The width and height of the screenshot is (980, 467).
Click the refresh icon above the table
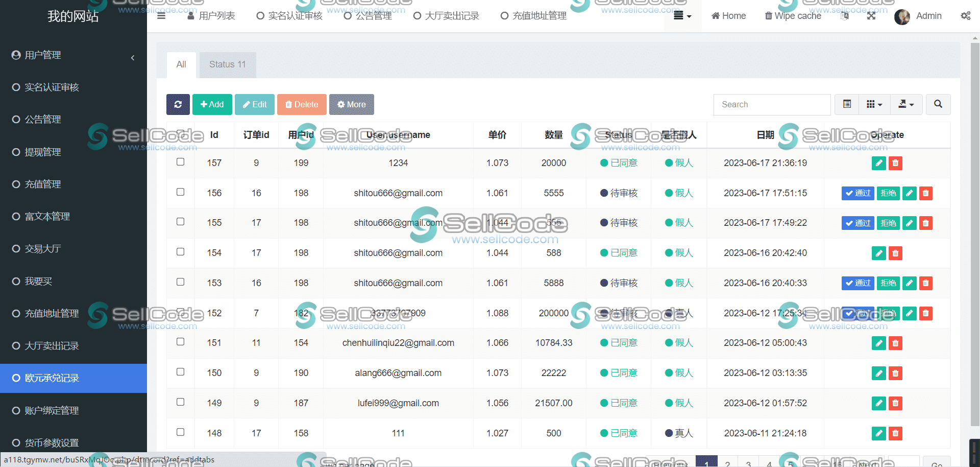(178, 104)
